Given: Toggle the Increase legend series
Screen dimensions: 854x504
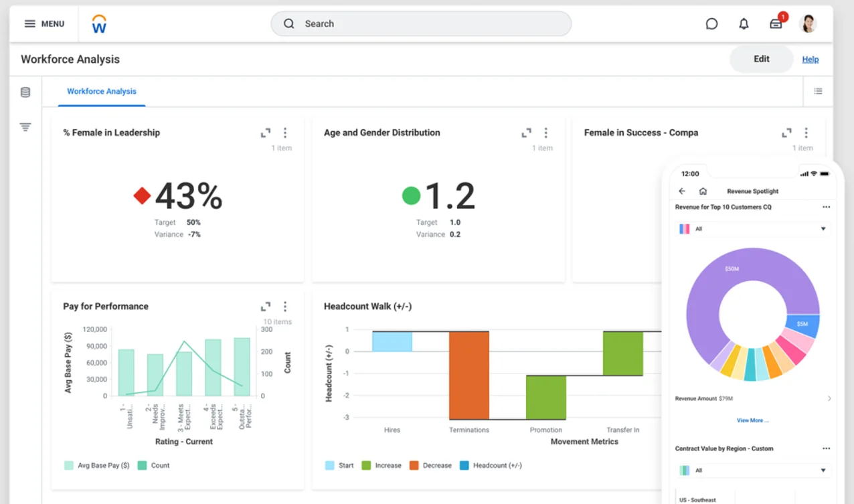Looking at the screenshot, I should tap(381, 465).
